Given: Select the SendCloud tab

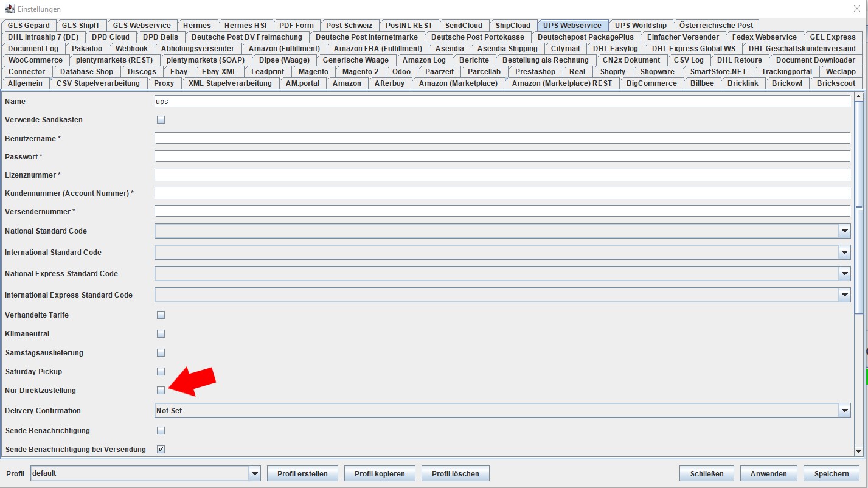Looking at the screenshot, I should tap(464, 26).
